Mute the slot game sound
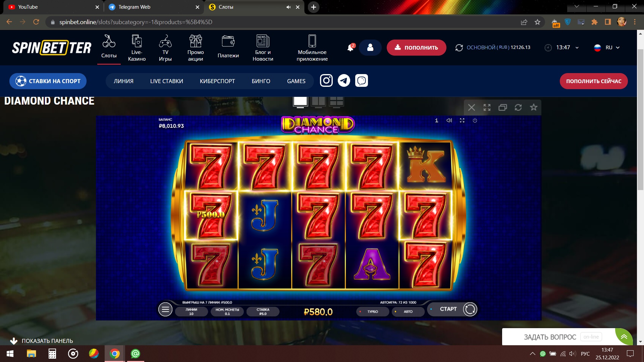Screen dimensions: 644x362 pos(449,120)
